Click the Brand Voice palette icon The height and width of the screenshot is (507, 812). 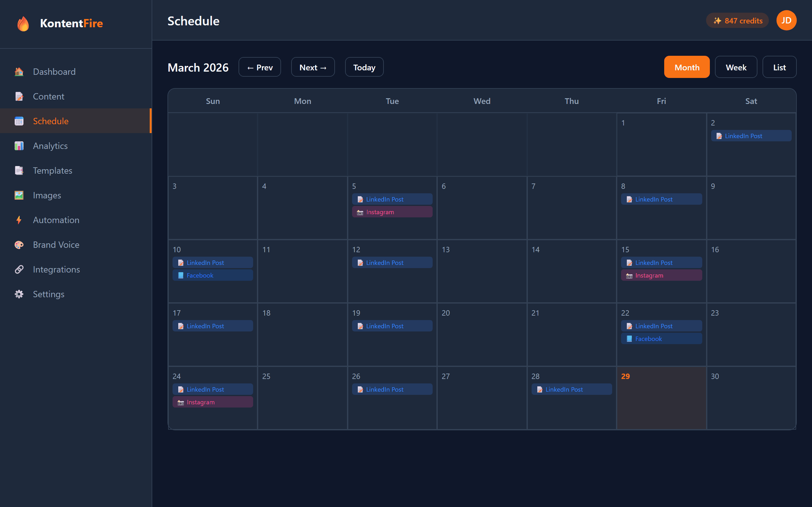pos(19,245)
